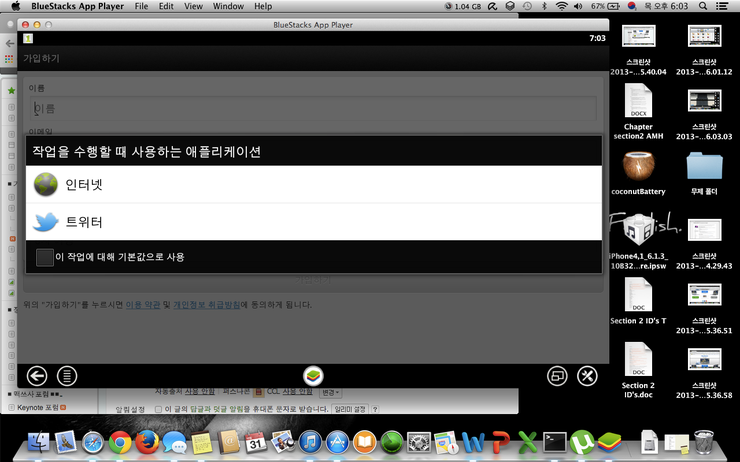Click volume speaker icon in menu bar
The height and width of the screenshot is (462, 740).
[578, 6]
